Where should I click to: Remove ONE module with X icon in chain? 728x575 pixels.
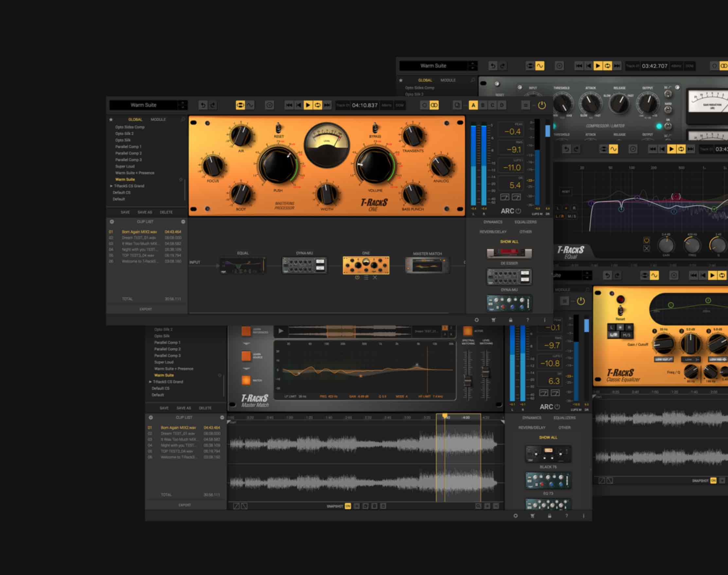click(x=375, y=277)
